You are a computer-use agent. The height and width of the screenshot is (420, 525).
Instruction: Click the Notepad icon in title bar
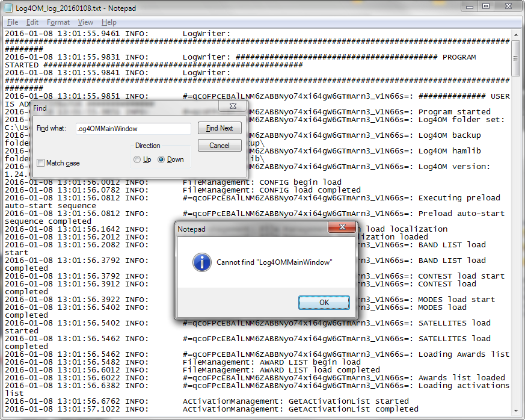point(8,8)
